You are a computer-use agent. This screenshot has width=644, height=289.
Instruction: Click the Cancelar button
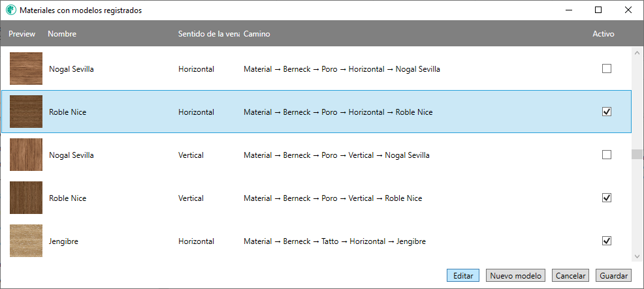[x=571, y=276]
